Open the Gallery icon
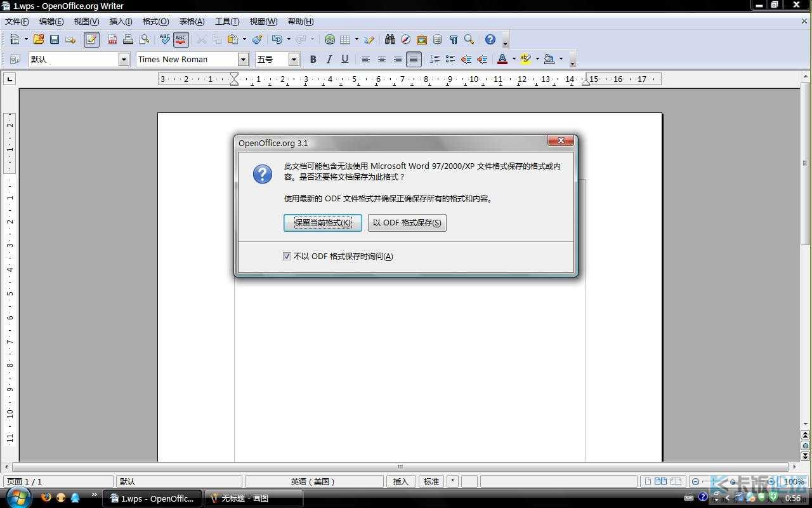 pos(422,39)
